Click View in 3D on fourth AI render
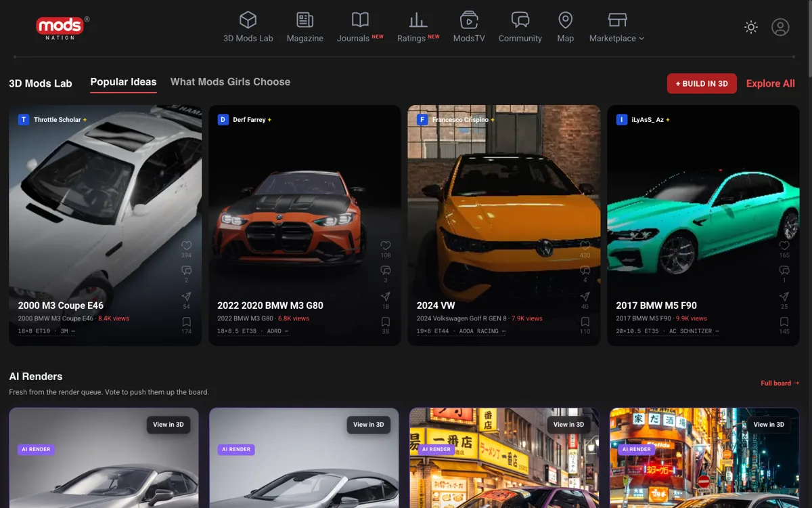The width and height of the screenshot is (812, 508). pos(769,425)
